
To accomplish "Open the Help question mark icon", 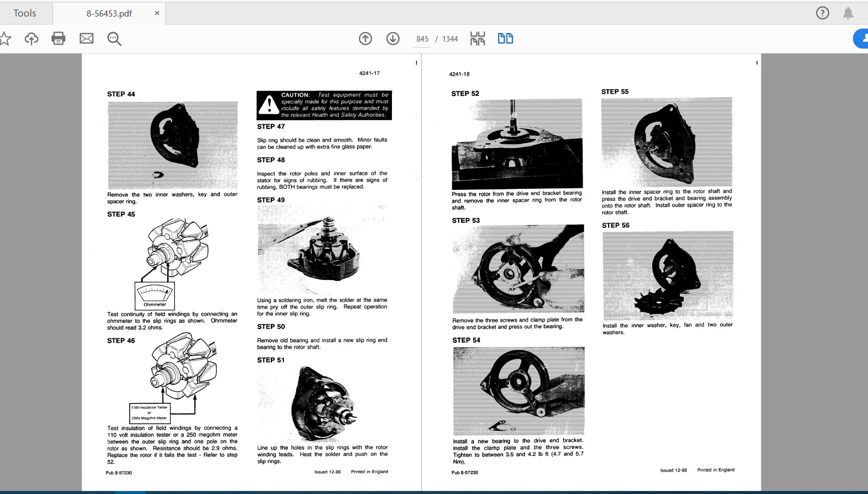I will tap(822, 13).
